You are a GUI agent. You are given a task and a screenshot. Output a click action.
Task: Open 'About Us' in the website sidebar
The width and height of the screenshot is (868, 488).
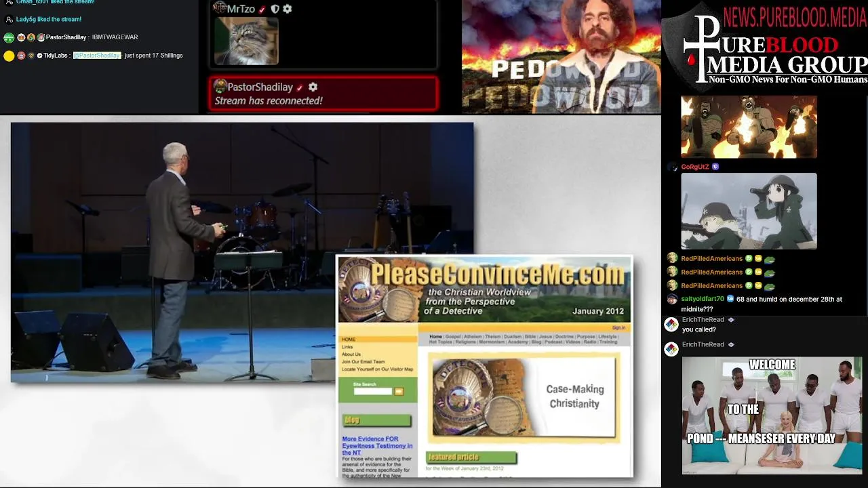[x=351, y=354]
